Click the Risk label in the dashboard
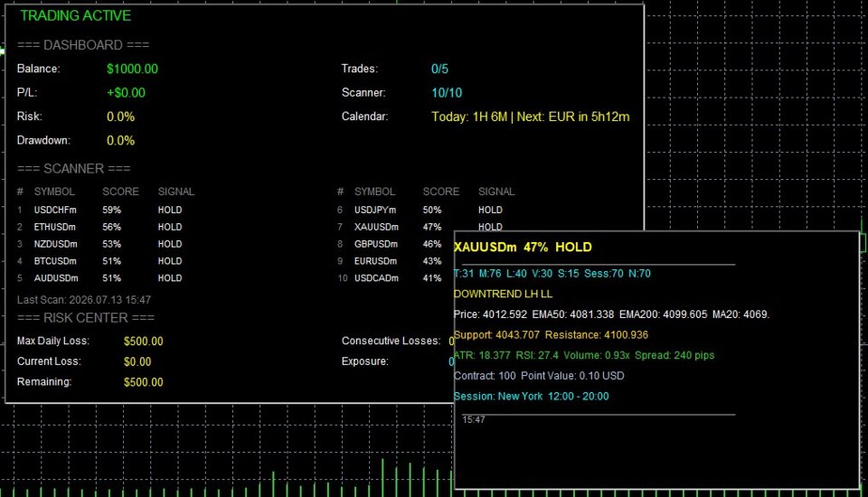This screenshot has width=868, height=497. click(x=29, y=117)
